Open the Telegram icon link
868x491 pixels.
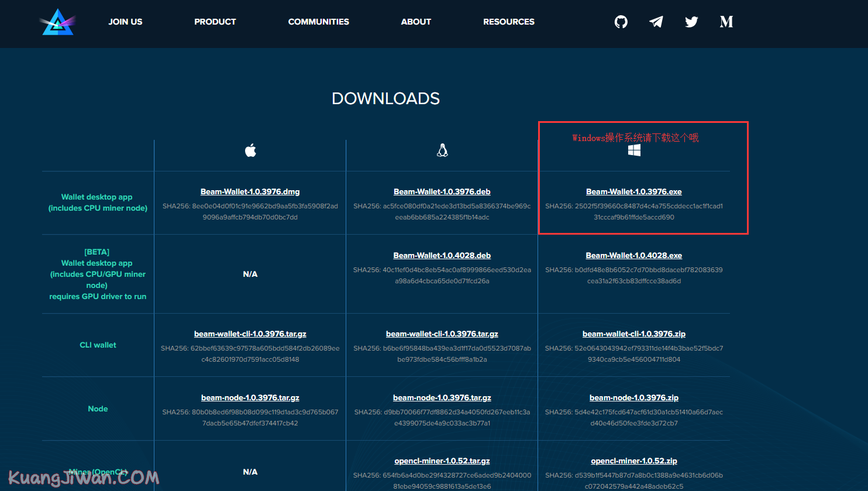[656, 22]
